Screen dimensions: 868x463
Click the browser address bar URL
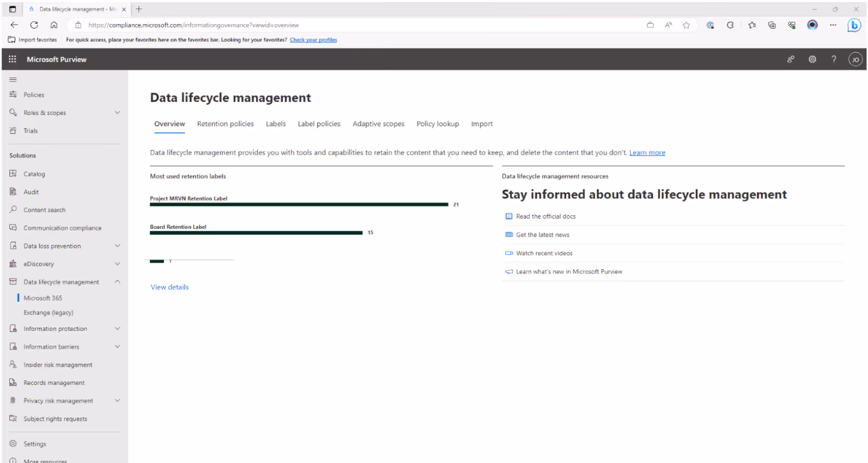click(194, 25)
